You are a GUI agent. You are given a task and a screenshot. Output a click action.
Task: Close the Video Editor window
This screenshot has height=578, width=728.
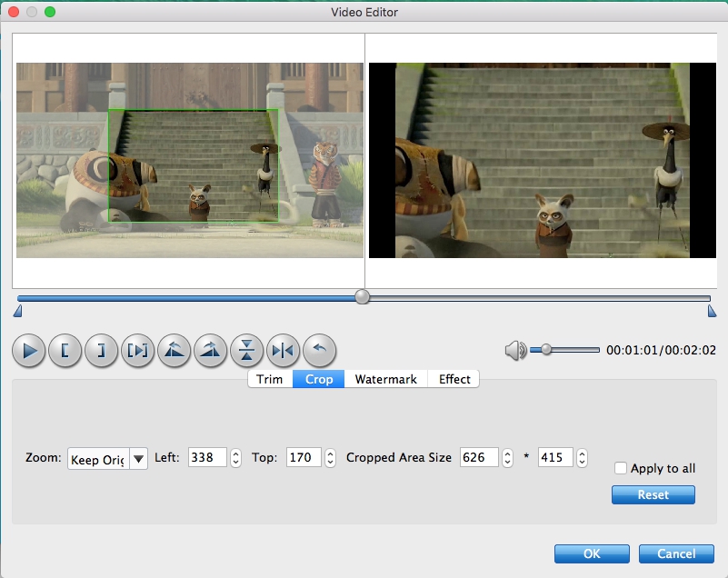(14, 12)
